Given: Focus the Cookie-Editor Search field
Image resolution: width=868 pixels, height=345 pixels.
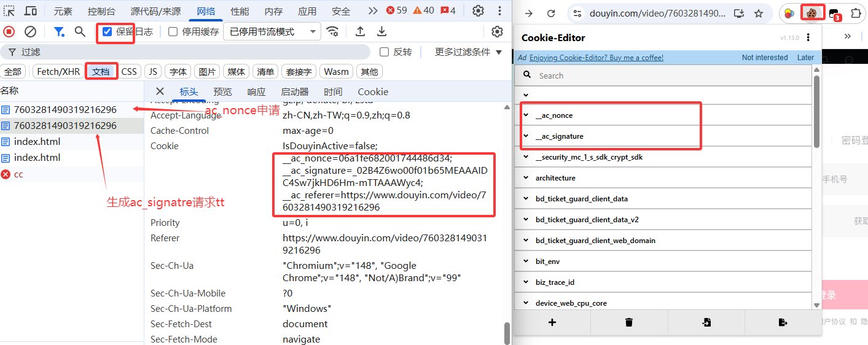Looking at the screenshot, I should coord(663,76).
